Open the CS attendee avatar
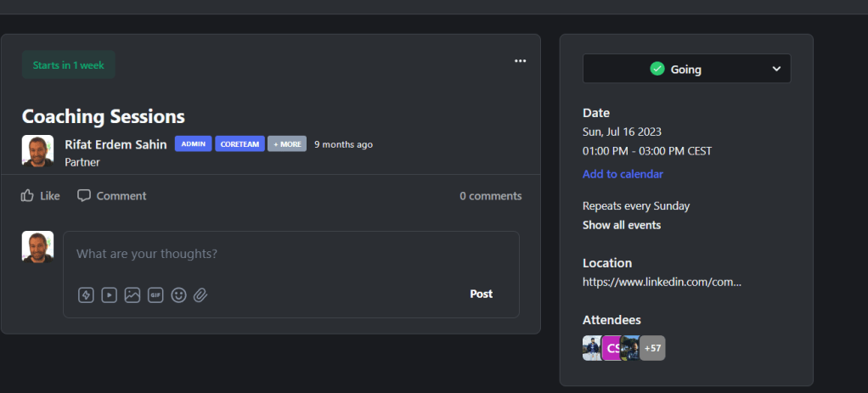Image resolution: width=868 pixels, height=393 pixels. coord(612,348)
